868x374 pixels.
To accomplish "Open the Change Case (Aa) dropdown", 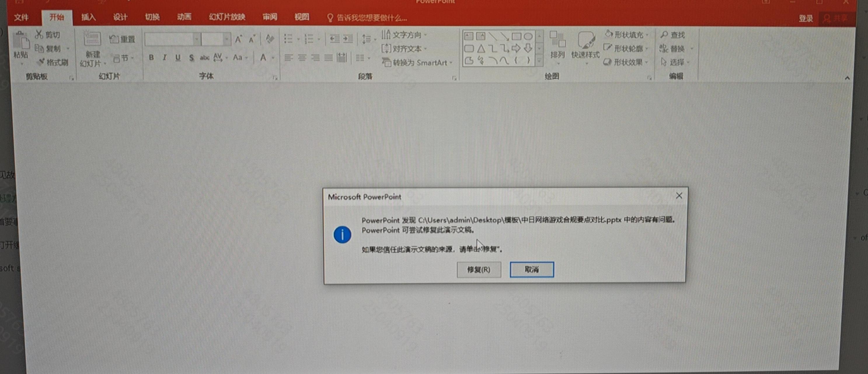I will [x=240, y=57].
